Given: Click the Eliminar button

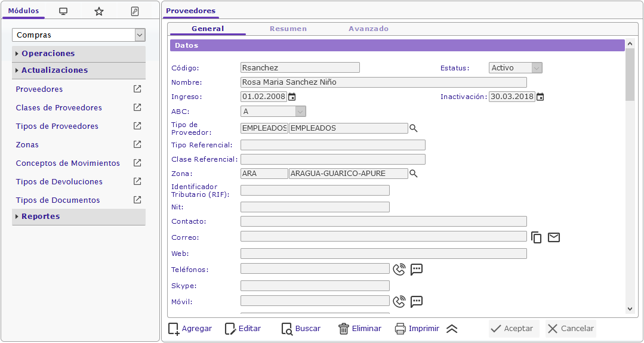Looking at the screenshot, I should (360, 329).
